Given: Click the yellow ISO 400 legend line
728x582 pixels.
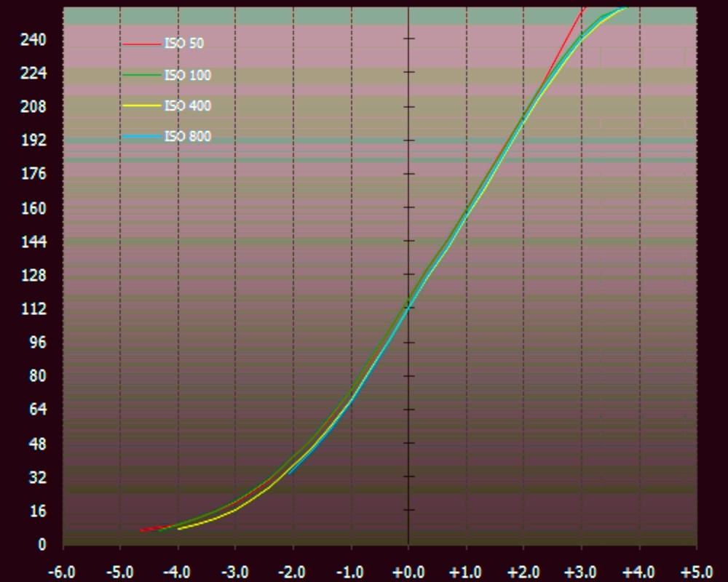Looking at the screenshot, I should click(x=142, y=106).
